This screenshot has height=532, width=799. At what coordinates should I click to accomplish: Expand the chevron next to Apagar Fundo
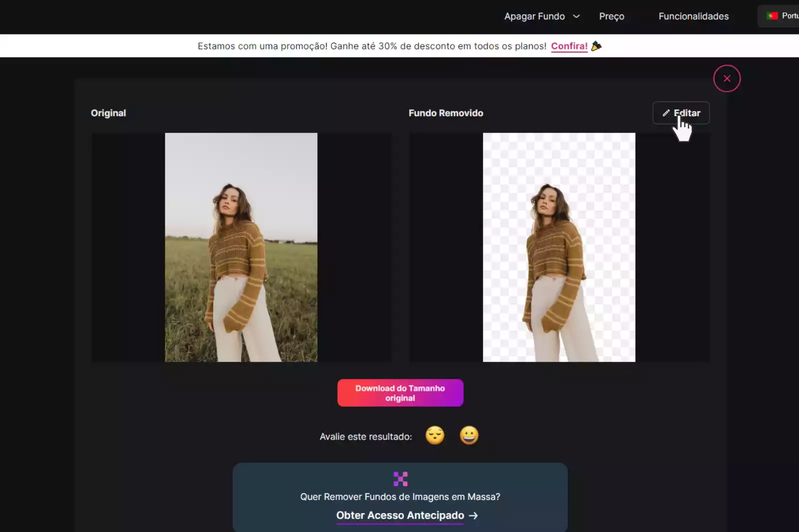point(577,16)
